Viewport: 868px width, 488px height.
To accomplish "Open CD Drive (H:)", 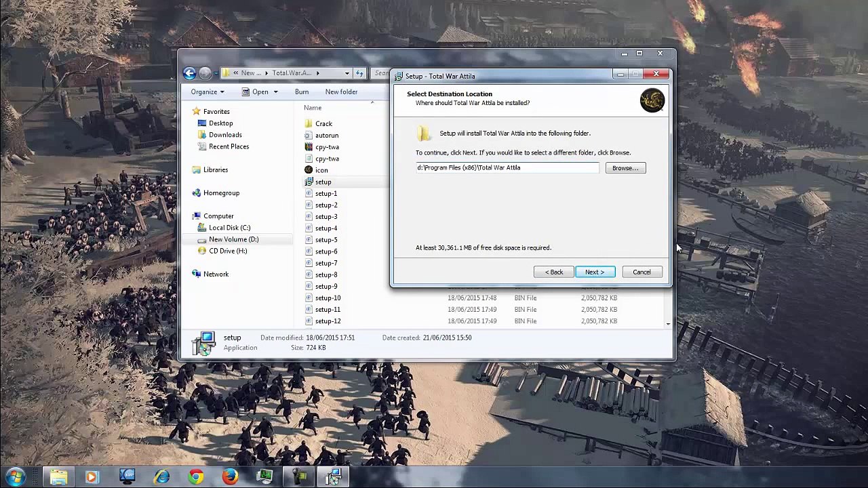I will (x=222, y=251).
